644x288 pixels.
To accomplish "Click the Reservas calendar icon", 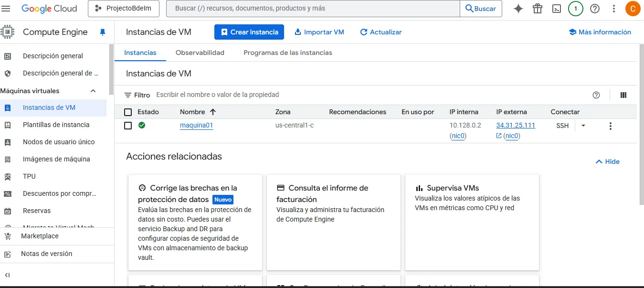I will coord(8,211).
